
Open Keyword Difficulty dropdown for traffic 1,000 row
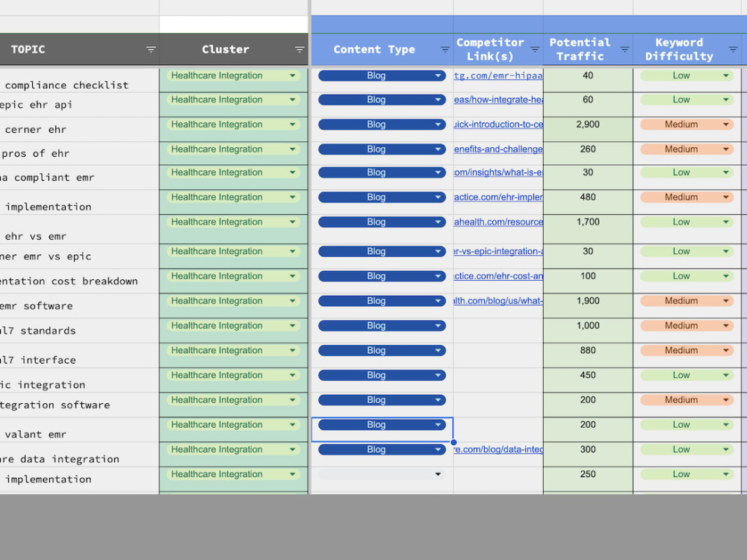click(725, 326)
